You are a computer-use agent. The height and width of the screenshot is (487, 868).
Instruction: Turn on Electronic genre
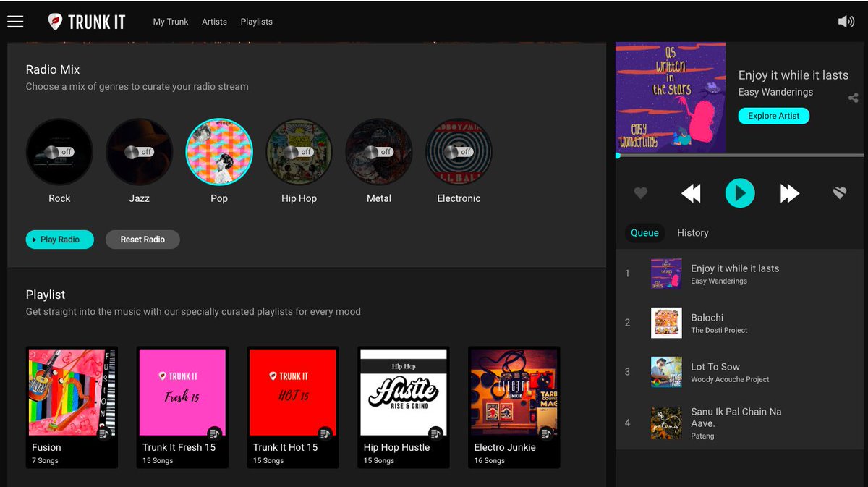point(459,152)
